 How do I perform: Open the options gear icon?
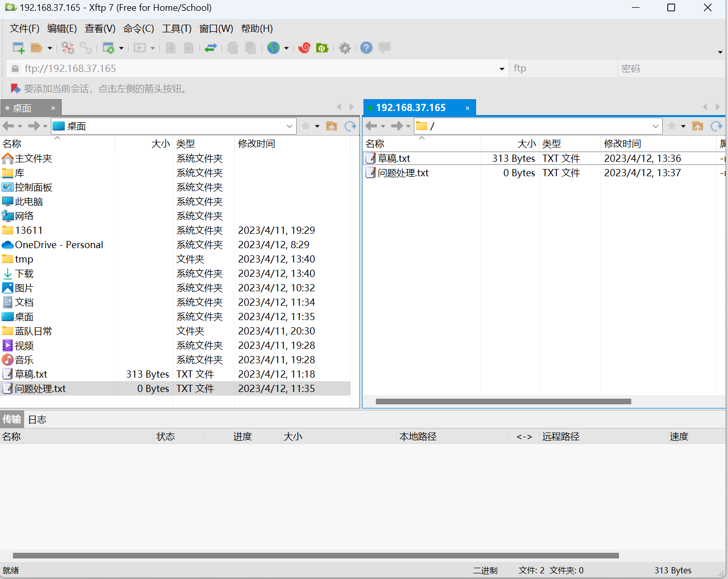(x=345, y=48)
